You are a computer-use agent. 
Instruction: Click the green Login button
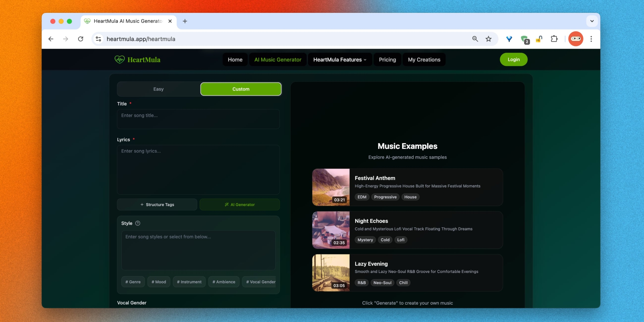tap(513, 60)
